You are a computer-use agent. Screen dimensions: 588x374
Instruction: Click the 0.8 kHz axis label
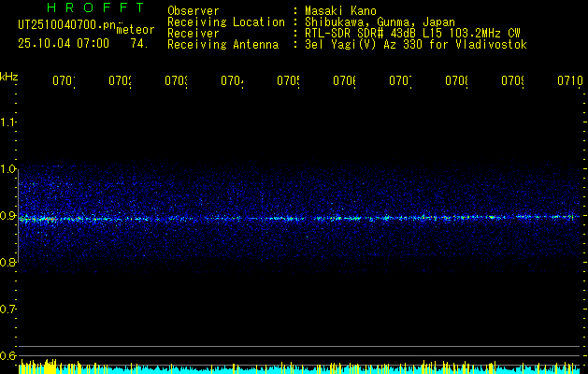click(x=8, y=262)
